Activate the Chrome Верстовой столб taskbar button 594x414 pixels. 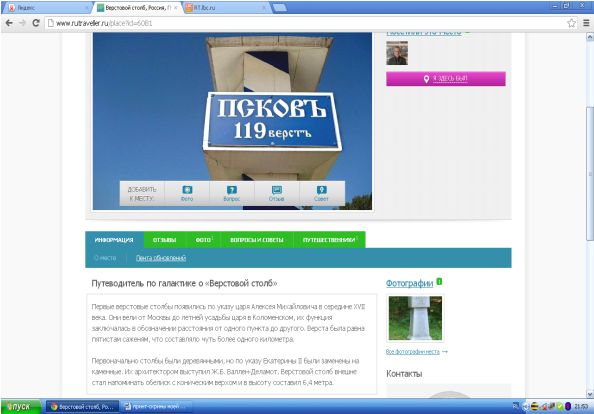[82, 407]
